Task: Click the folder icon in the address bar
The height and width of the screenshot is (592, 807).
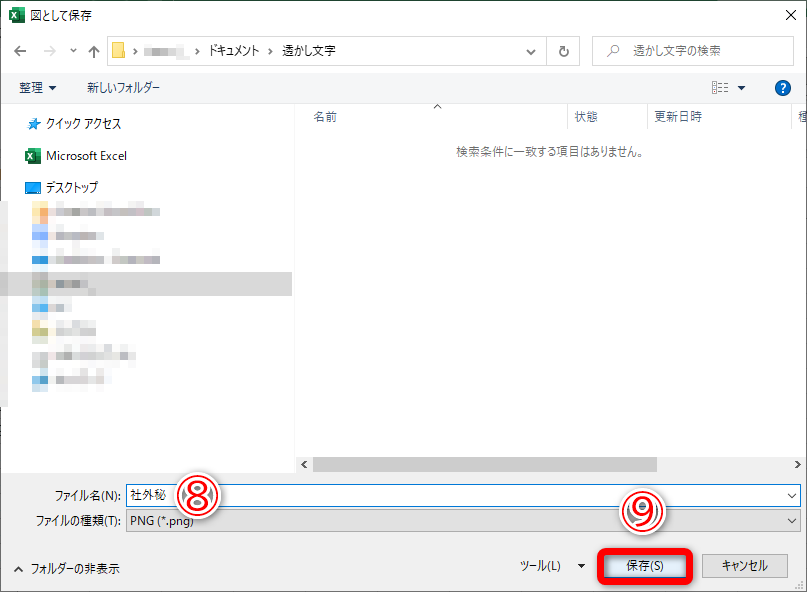Action: 119,51
